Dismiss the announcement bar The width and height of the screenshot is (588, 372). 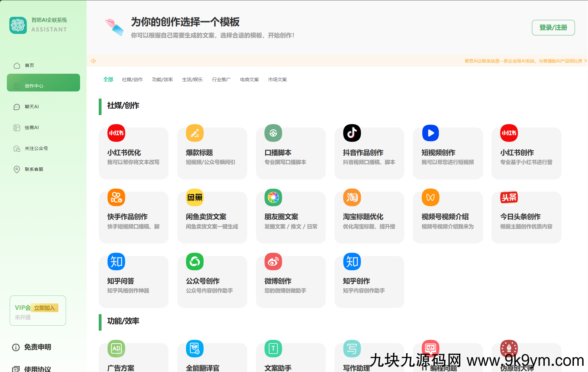click(586, 61)
